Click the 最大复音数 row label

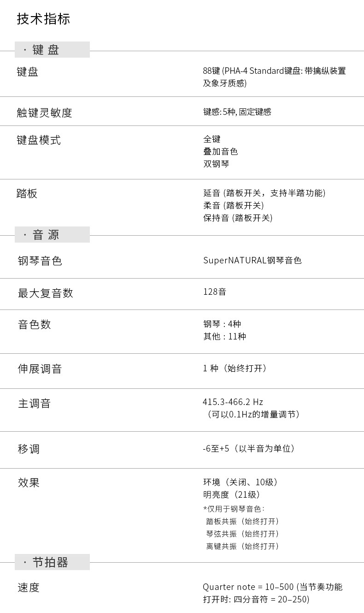(45, 293)
